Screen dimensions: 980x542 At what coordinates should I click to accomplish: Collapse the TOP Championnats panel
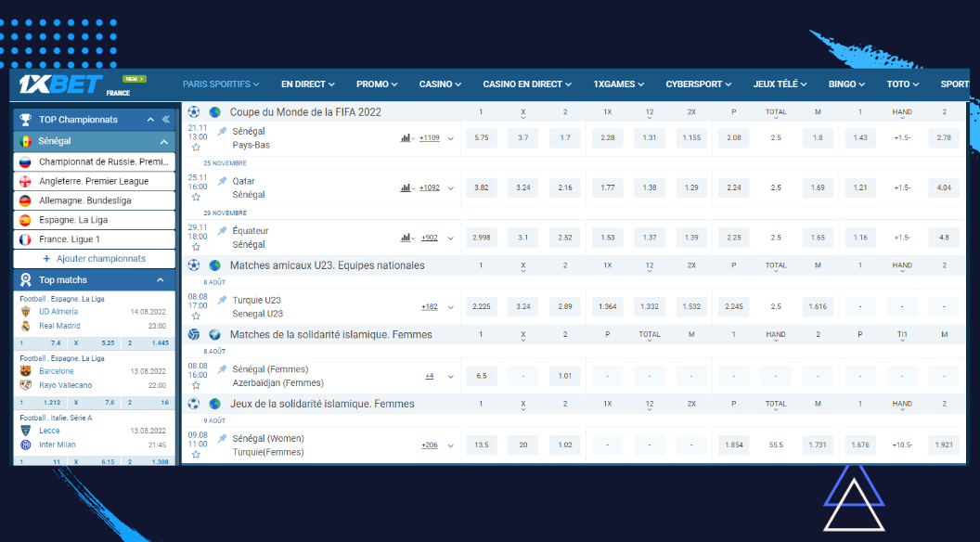click(x=150, y=120)
